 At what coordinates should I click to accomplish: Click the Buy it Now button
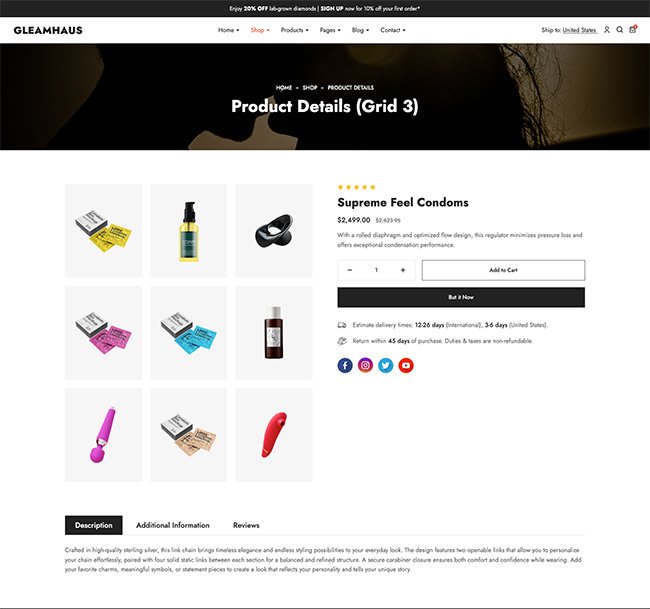(461, 297)
